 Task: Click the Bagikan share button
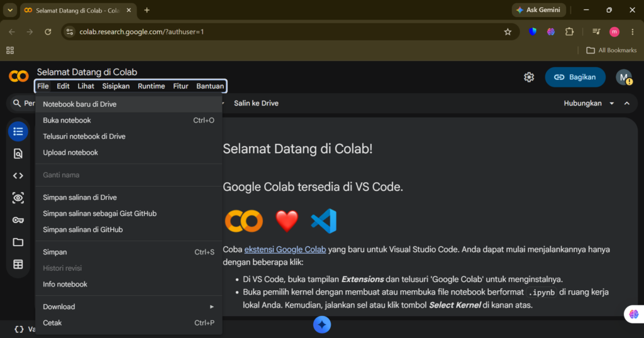point(575,77)
